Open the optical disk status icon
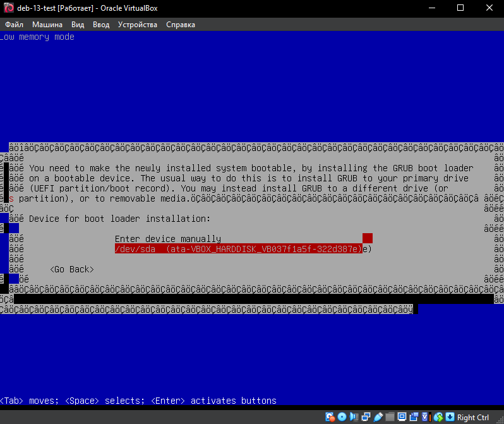Screen dimensions: 504x424 pos(342,417)
